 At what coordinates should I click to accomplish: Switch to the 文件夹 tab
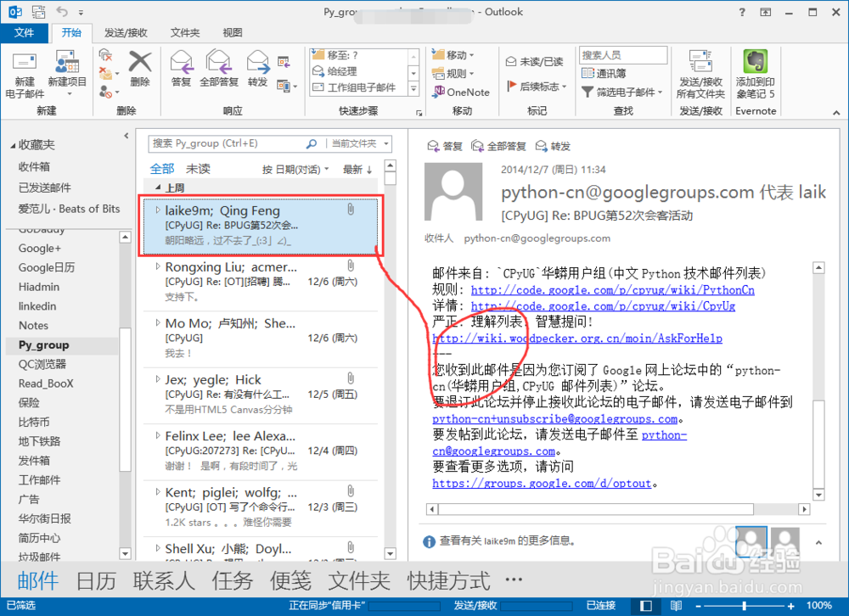tap(185, 33)
